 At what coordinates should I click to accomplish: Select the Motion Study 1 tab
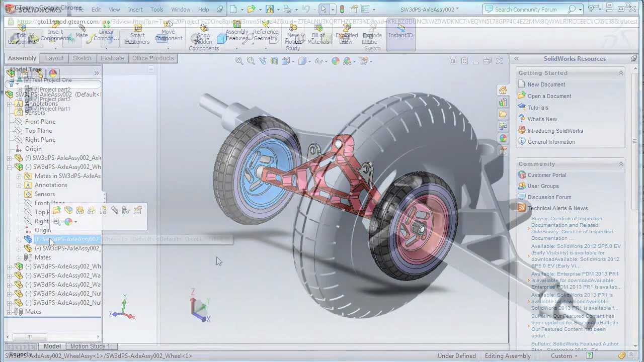coord(91,346)
